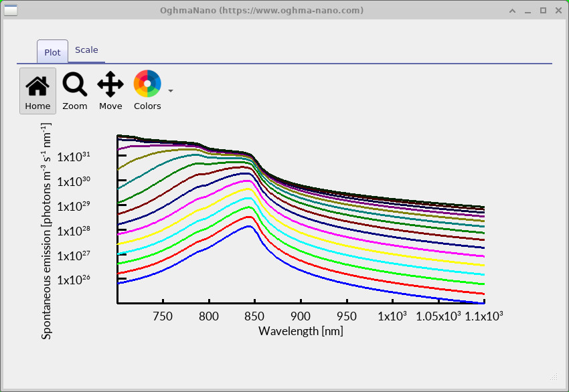Click the 950 x-axis tick label

[x=347, y=316]
